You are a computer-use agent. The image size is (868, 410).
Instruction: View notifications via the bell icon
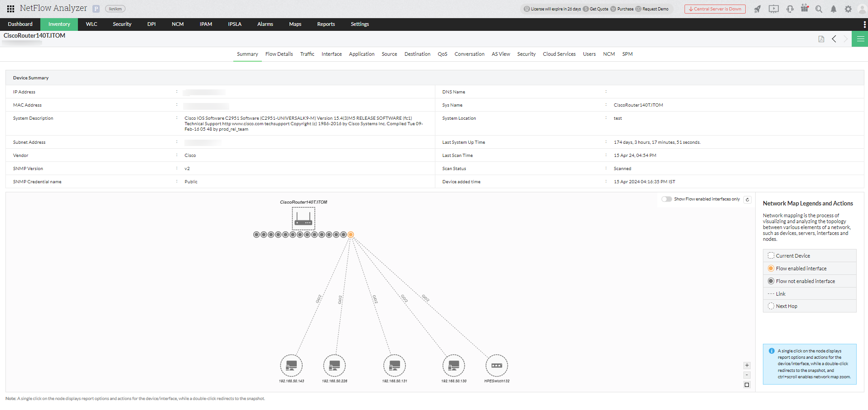pyautogui.click(x=834, y=9)
